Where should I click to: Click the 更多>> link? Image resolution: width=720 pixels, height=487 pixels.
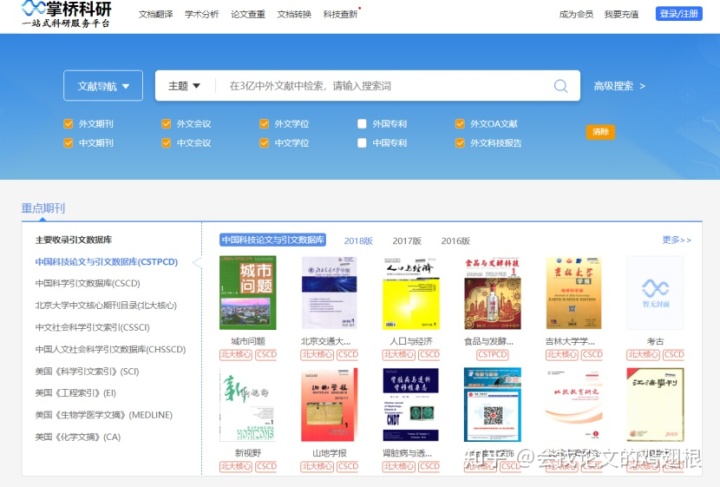676,240
